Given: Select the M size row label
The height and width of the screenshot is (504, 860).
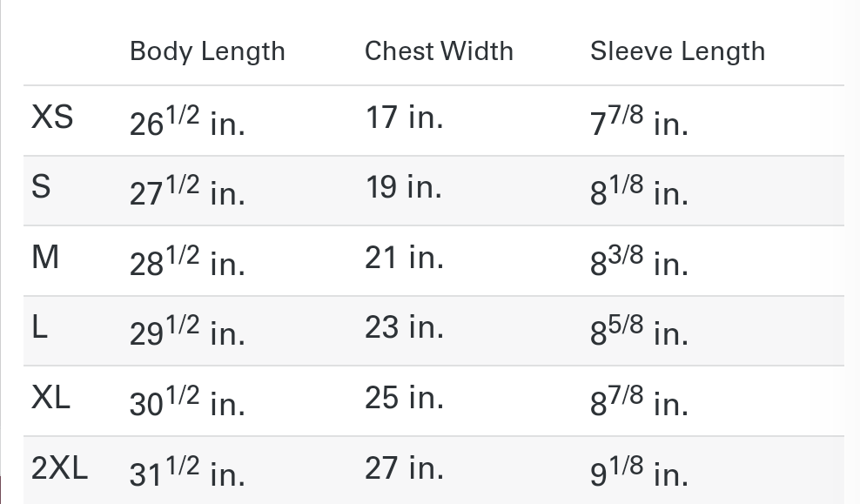Looking at the screenshot, I should [45, 258].
